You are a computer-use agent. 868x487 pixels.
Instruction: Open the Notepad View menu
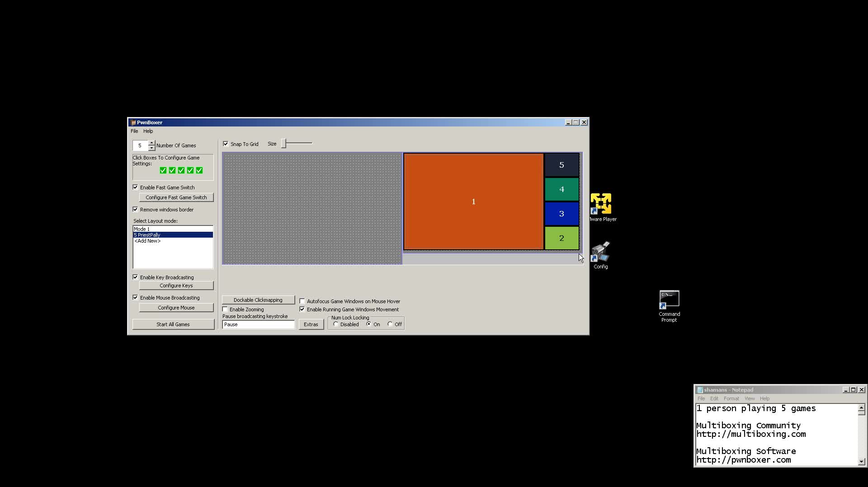coord(750,398)
